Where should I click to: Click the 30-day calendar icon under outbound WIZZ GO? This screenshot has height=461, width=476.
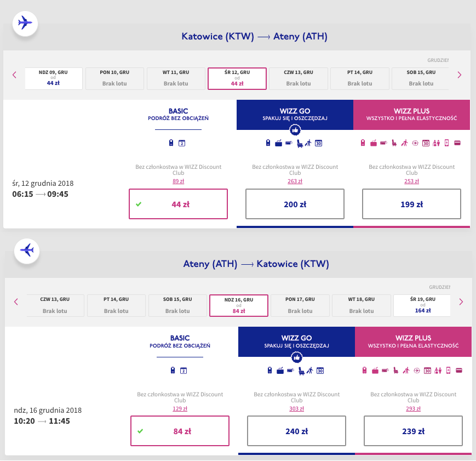(318, 143)
